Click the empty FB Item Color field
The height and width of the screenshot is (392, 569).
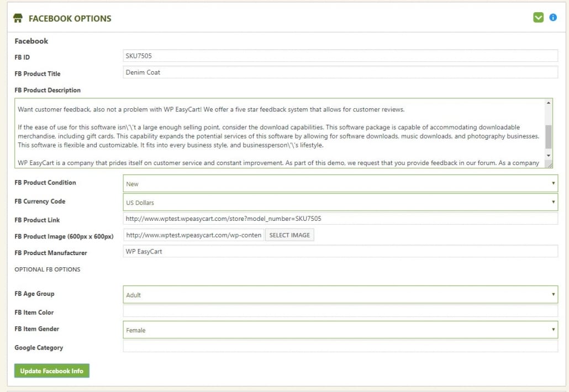click(x=340, y=311)
